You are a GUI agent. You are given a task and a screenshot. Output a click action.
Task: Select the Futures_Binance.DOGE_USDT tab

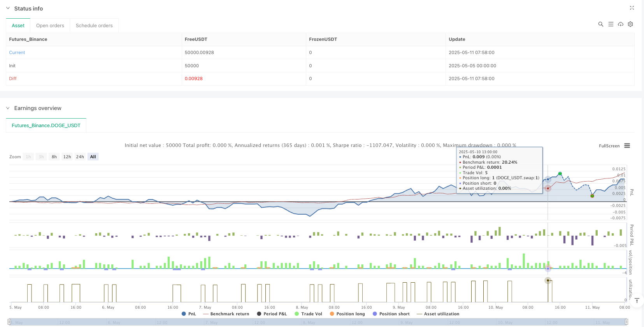(x=46, y=126)
